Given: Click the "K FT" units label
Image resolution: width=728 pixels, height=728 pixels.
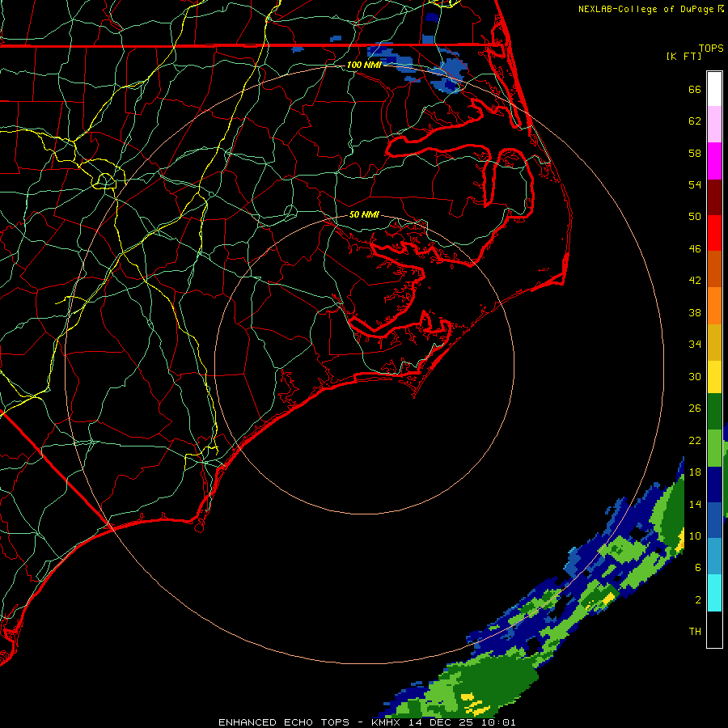Looking at the screenshot, I should pyautogui.click(x=684, y=56).
